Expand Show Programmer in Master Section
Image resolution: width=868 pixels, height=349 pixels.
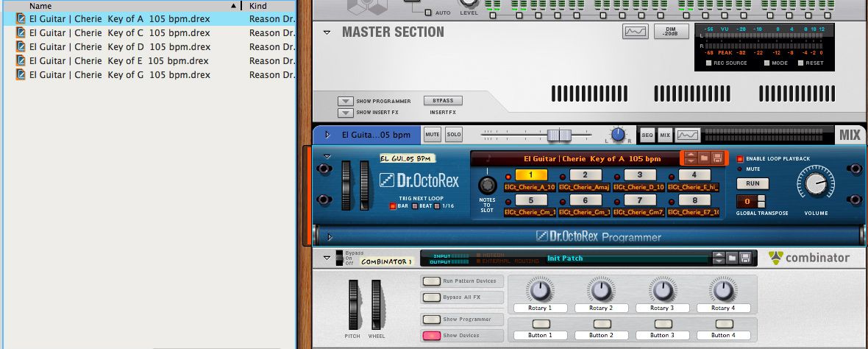coord(346,102)
